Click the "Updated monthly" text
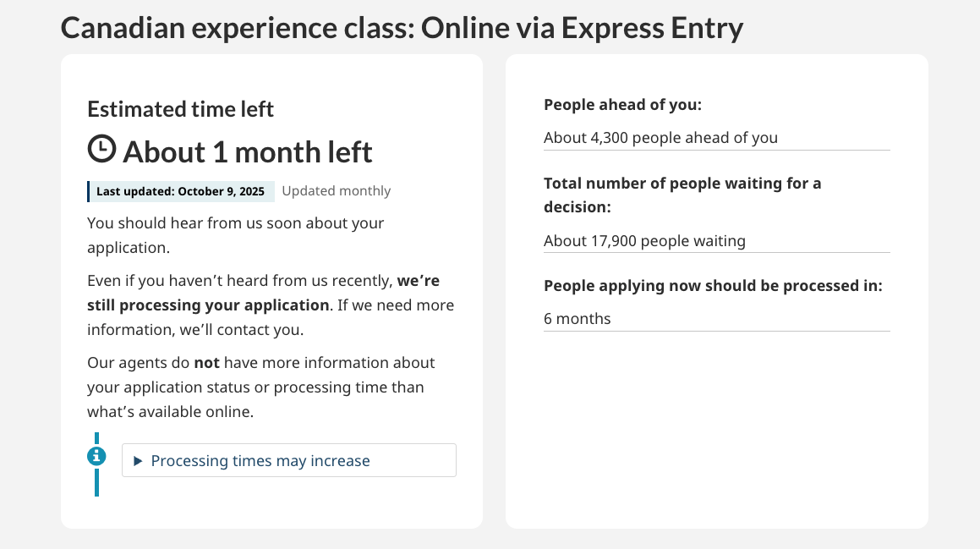The image size is (980, 549). 336,191
